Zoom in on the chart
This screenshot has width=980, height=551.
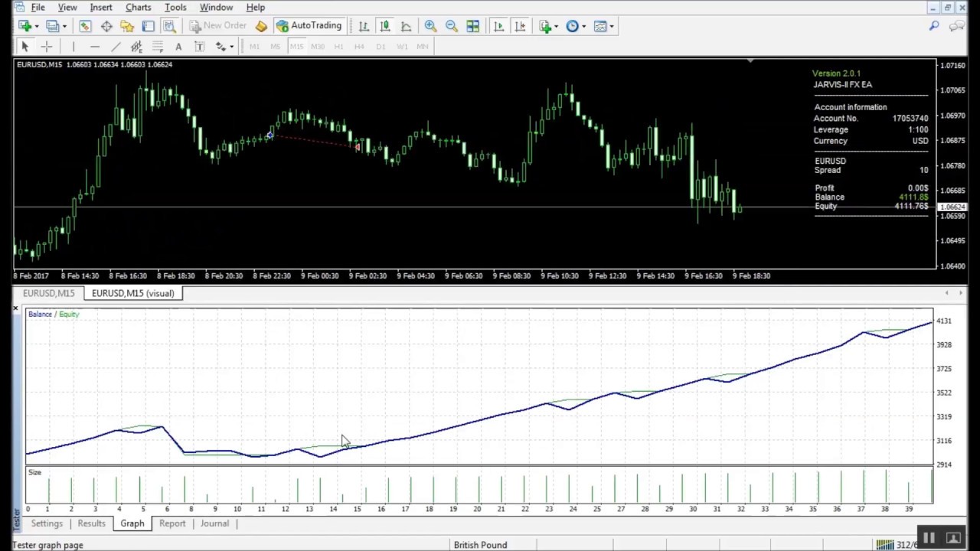point(430,26)
